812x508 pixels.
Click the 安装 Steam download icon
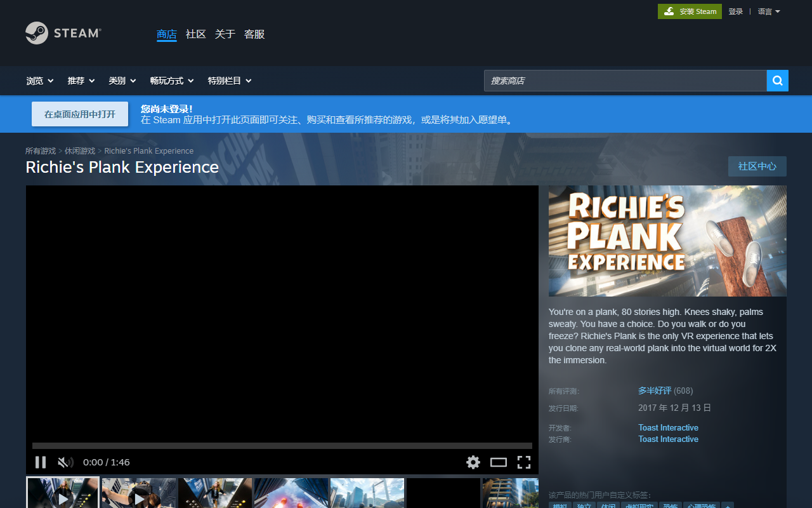(669, 11)
